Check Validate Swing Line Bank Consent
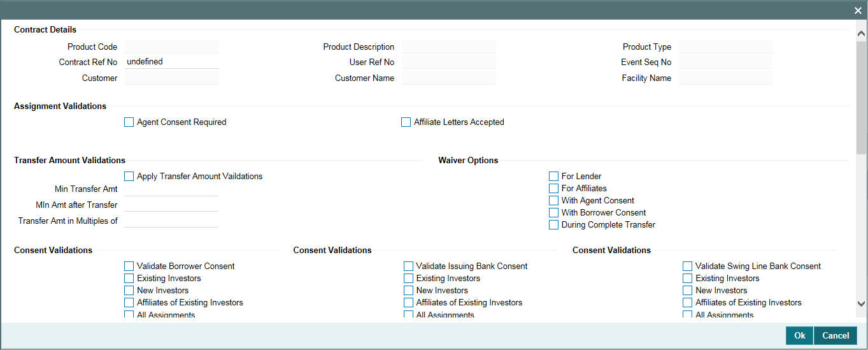The height and width of the screenshot is (350, 868). pos(687,266)
